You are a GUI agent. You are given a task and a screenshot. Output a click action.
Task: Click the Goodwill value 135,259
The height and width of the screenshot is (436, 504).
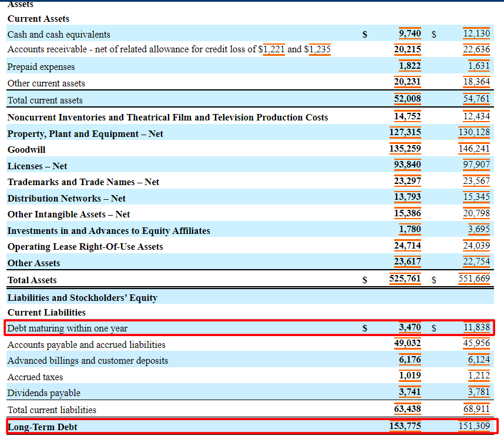click(408, 149)
